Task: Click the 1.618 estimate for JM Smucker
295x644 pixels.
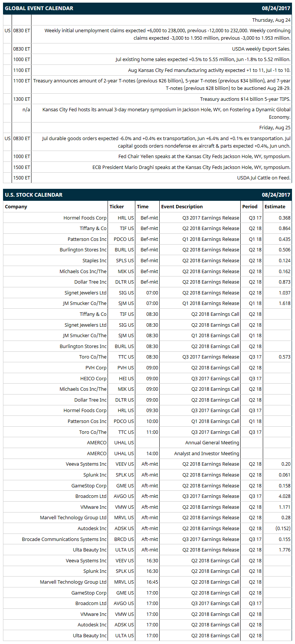Action: (x=285, y=303)
